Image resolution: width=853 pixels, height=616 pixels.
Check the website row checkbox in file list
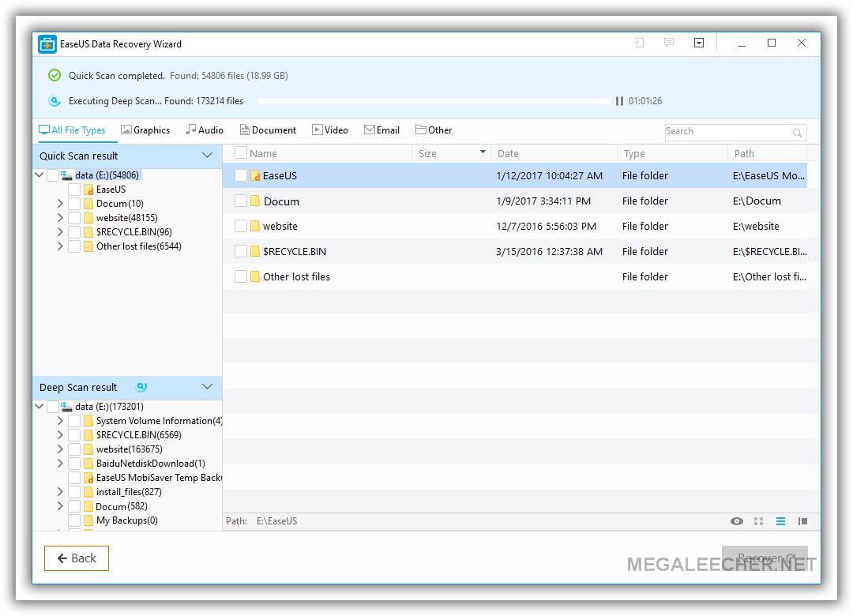[x=240, y=226]
